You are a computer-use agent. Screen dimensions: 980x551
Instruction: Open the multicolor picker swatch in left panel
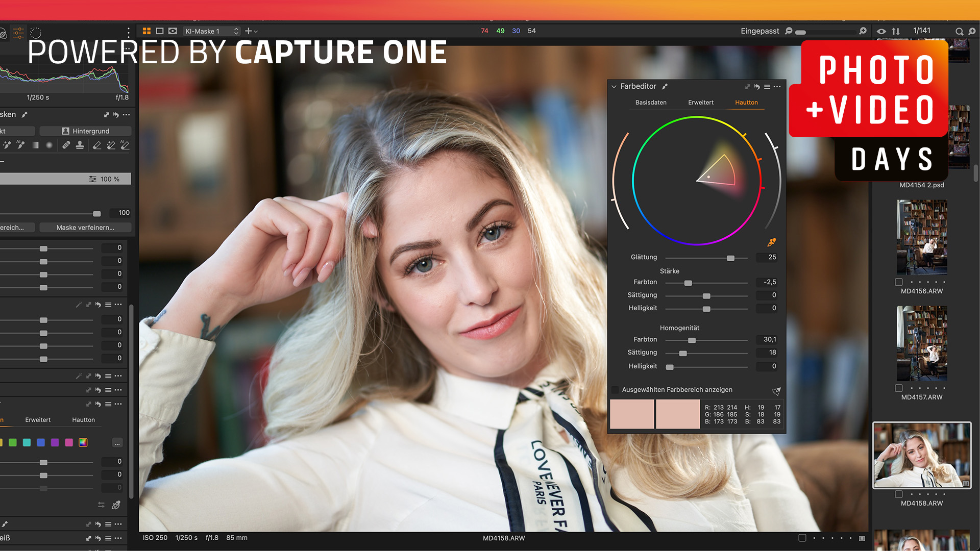(83, 442)
